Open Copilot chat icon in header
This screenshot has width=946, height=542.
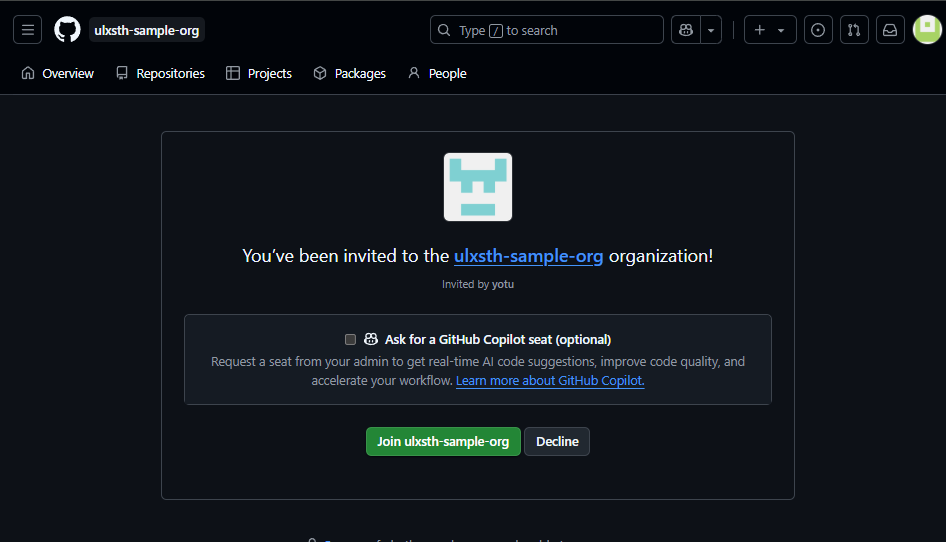(686, 30)
